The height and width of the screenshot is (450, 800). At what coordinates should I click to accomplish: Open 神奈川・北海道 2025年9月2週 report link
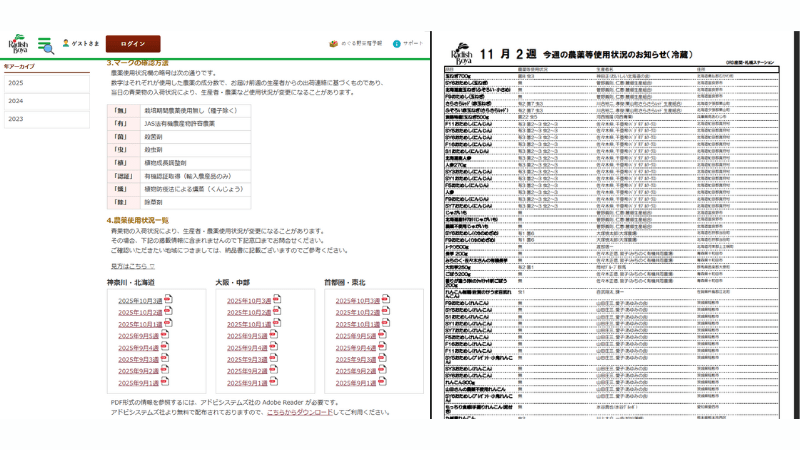coord(139,371)
